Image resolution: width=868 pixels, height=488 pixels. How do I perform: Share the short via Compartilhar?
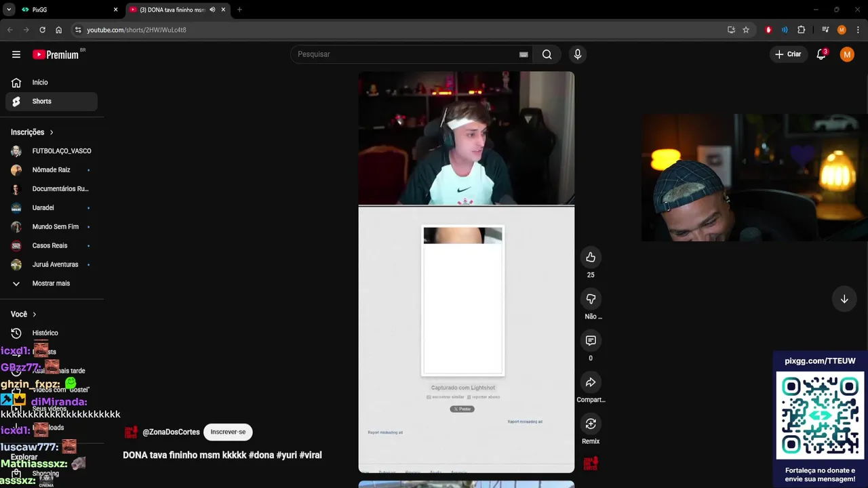pos(591,382)
